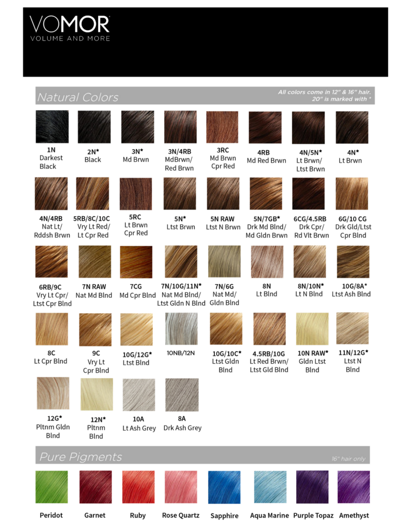Click the 'All colors come in 12" & 16" hair' note
This screenshot has height=532, width=411.
click(x=324, y=92)
